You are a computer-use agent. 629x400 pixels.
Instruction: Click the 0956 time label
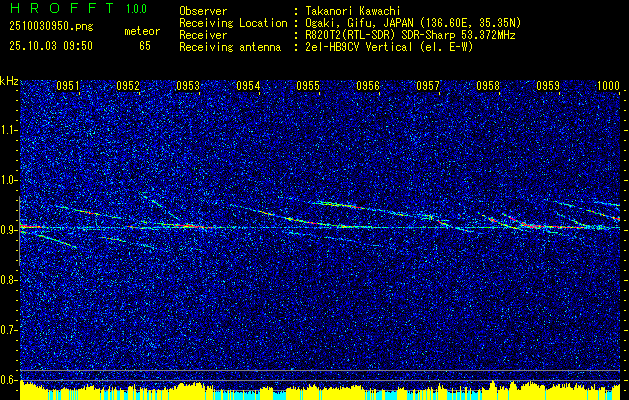pos(368,85)
